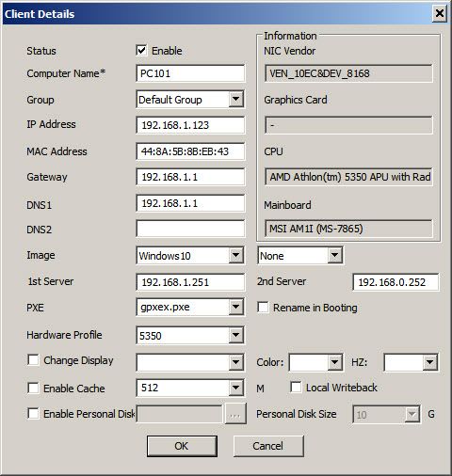Screen dimensions: 452x476
Task: Toggle the Local Writeback checkbox
Action: click(296, 387)
